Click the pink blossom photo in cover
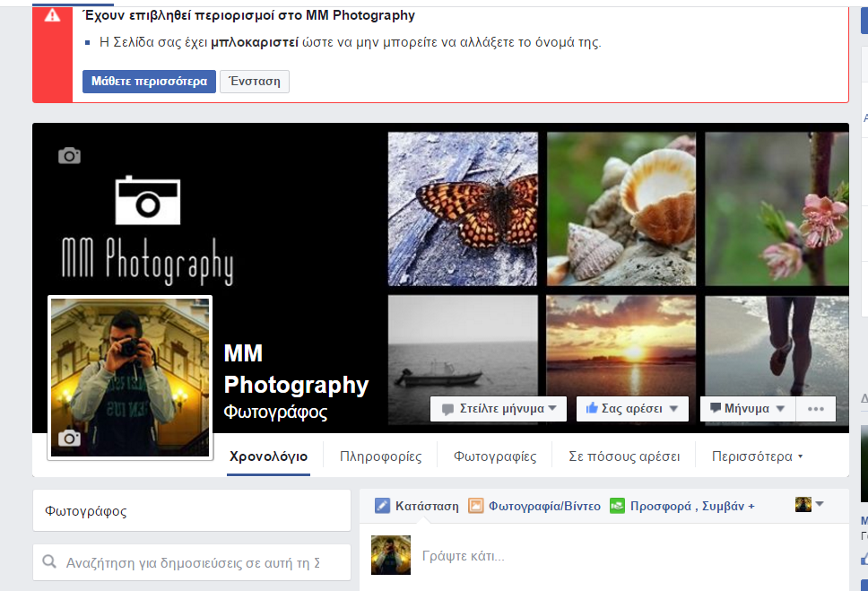Viewport: 868px width, 591px height. pyautogui.click(x=777, y=209)
